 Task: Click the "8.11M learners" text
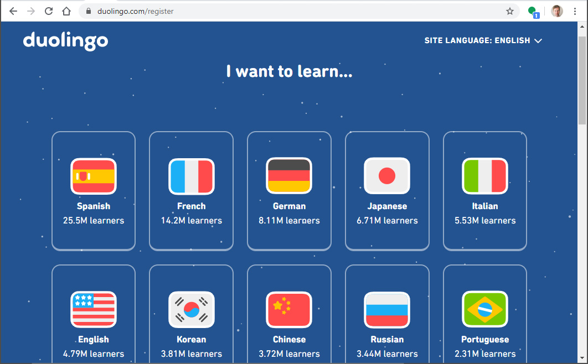point(289,221)
